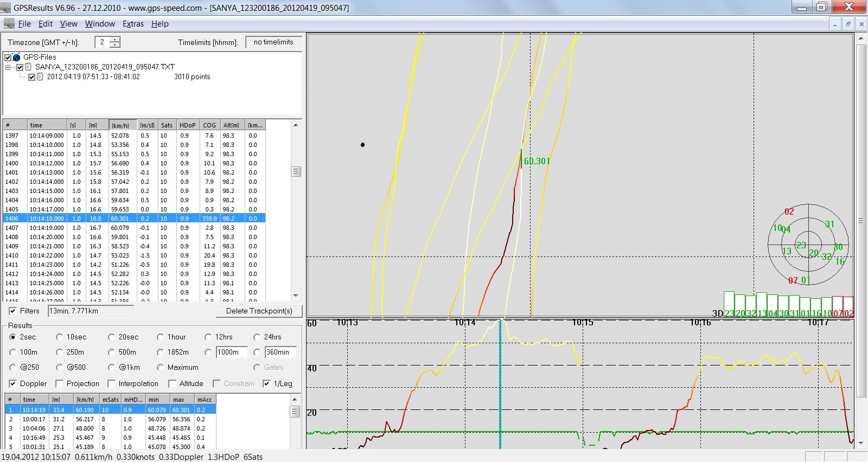Sort trackpoints by the [km/h] column header

point(123,125)
